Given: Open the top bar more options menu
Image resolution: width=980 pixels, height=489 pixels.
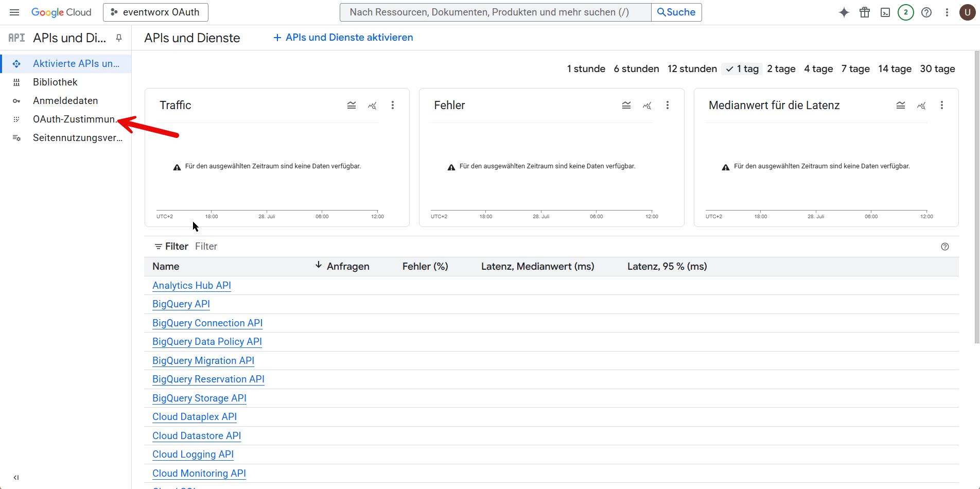Looking at the screenshot, I should coord(947,12).
